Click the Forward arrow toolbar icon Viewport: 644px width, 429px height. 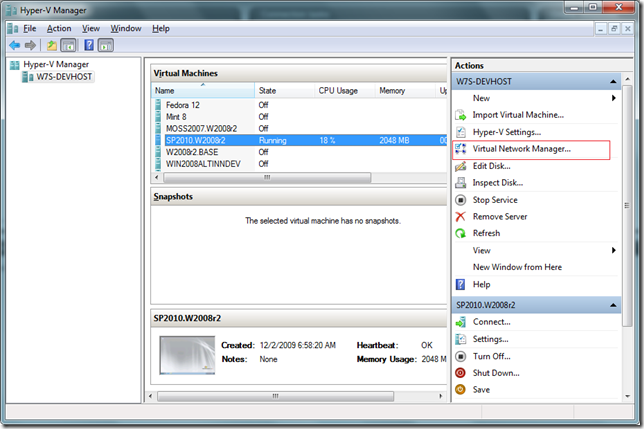[30, 45]
